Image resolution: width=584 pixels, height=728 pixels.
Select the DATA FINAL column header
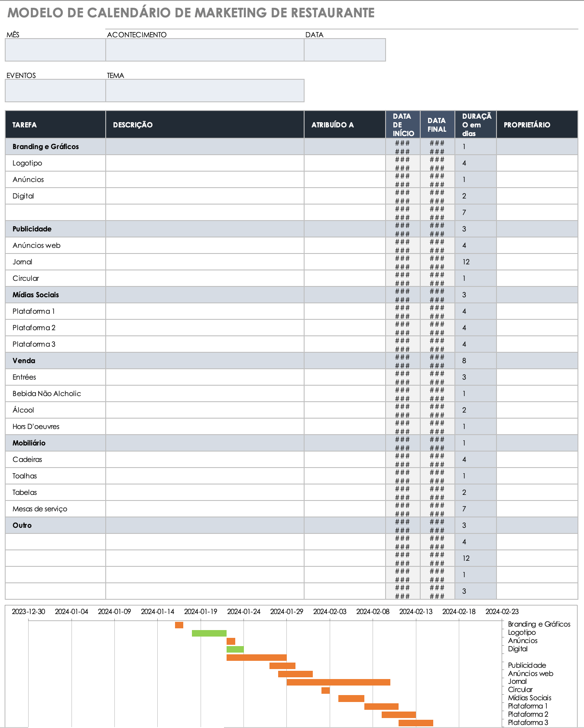(438, 125)
